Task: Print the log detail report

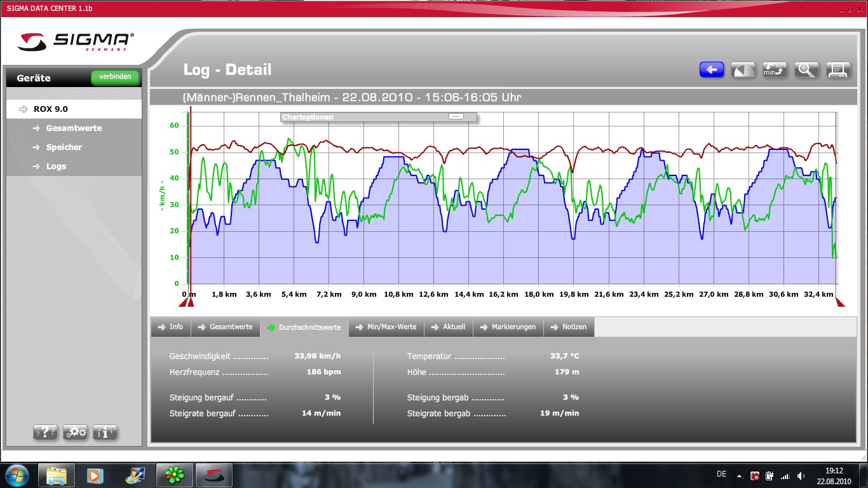Action: pos(838,70)
